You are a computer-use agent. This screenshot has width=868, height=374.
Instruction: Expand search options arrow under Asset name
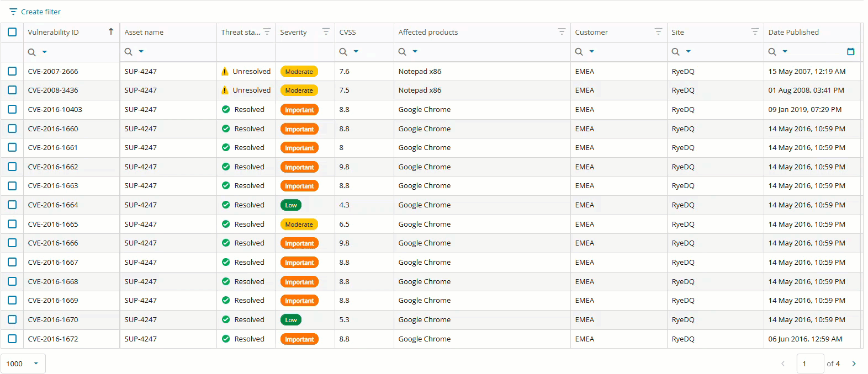pos(141,51)
